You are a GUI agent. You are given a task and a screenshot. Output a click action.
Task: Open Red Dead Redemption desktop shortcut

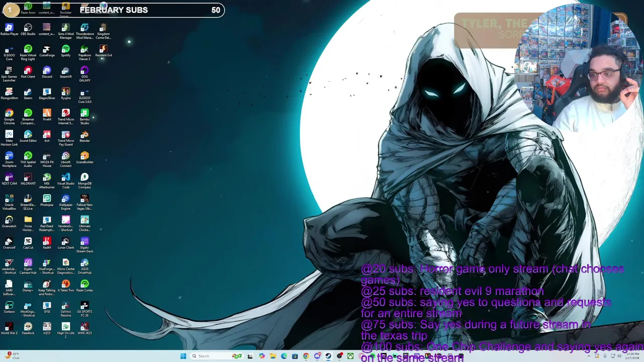[47, 224]
